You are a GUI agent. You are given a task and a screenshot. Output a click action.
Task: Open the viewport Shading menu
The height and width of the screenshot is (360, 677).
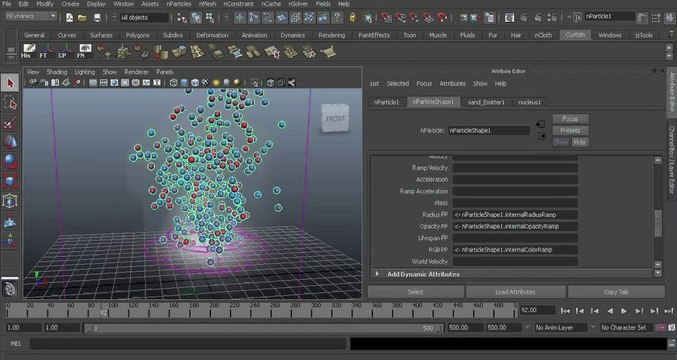click(57, 72)
